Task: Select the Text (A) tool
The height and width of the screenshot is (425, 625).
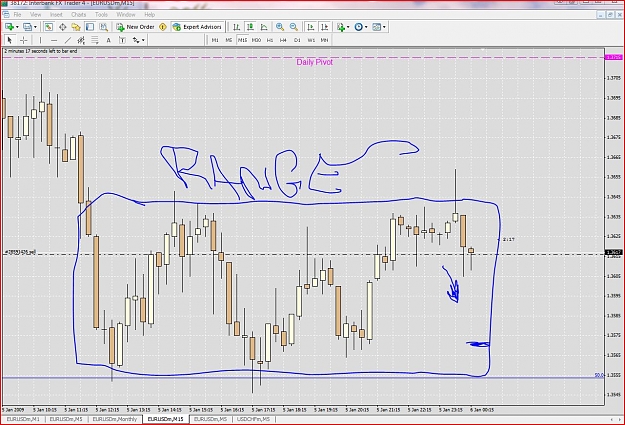Action: [108, 40]
